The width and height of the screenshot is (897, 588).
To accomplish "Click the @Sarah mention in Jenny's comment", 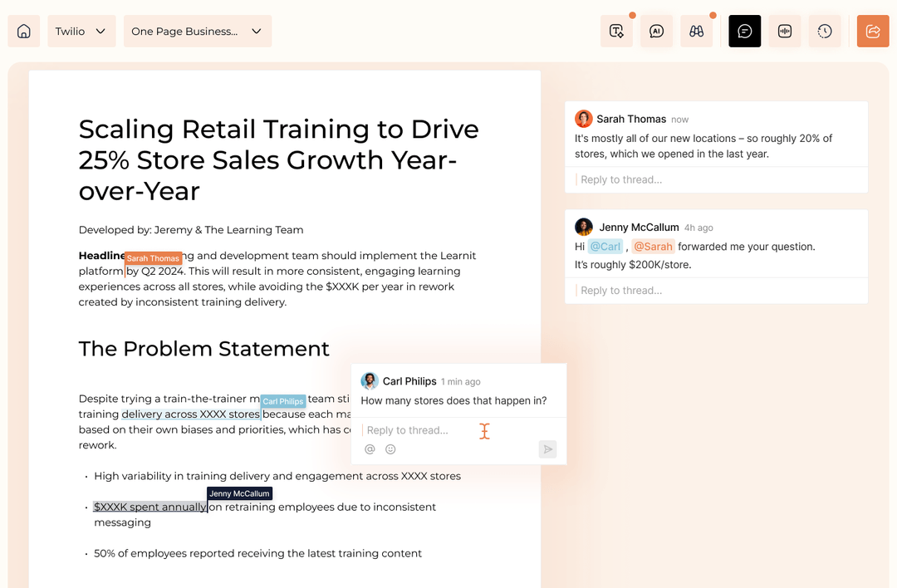I will (x=654, y=246).
